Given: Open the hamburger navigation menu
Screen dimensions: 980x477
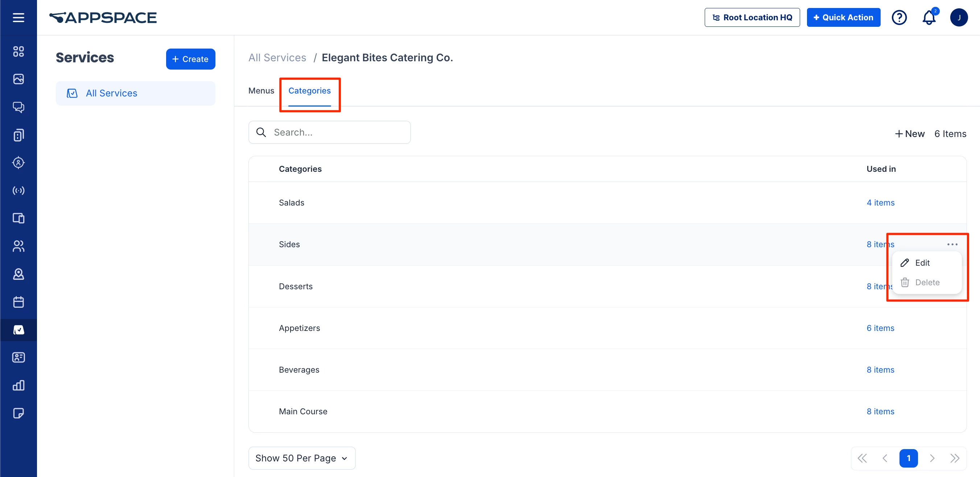Looking at the screenshot, I should 18,17.
